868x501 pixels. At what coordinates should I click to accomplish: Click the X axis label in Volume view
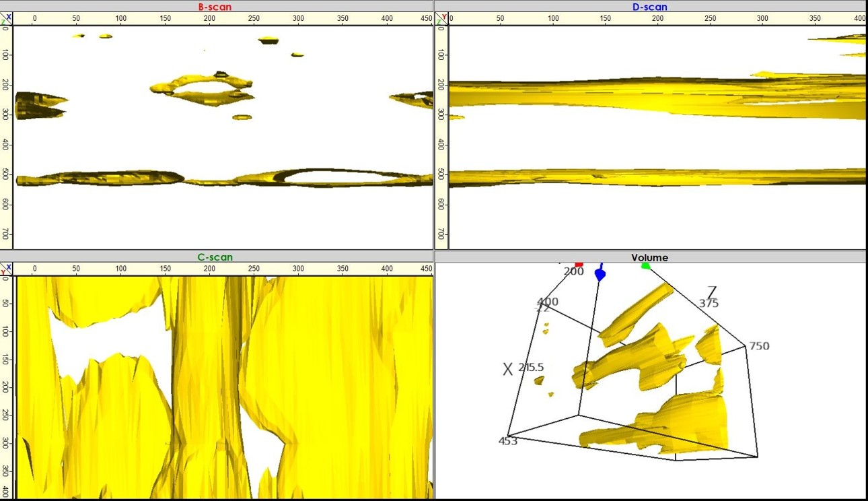tap(508, 368)
